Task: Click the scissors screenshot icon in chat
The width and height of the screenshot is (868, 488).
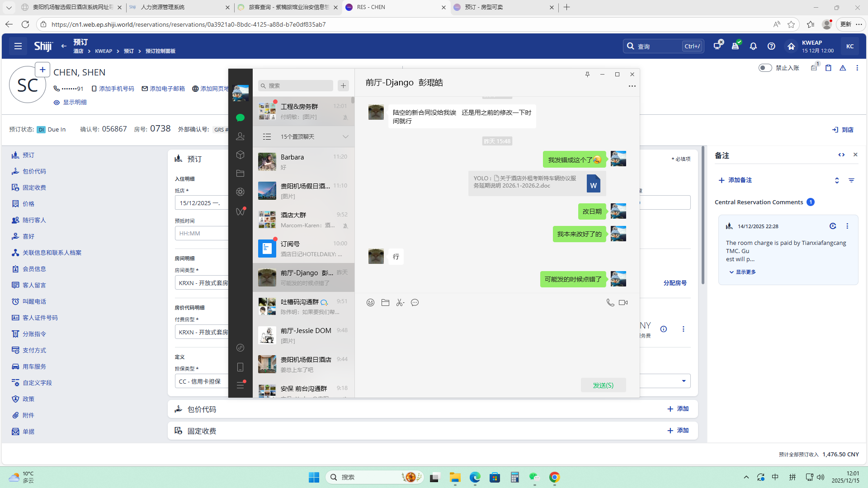Action: click(x=400, y=303)
